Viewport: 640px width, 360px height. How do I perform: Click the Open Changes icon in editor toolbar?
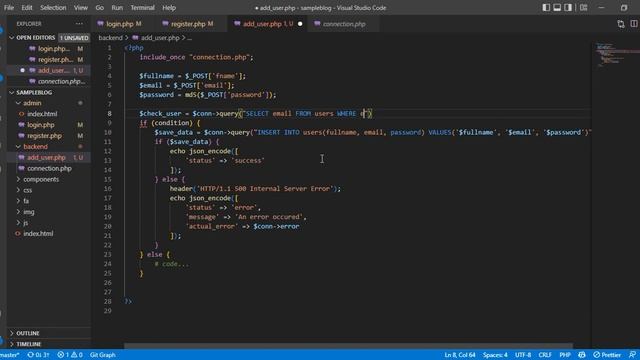pos(621,24)
